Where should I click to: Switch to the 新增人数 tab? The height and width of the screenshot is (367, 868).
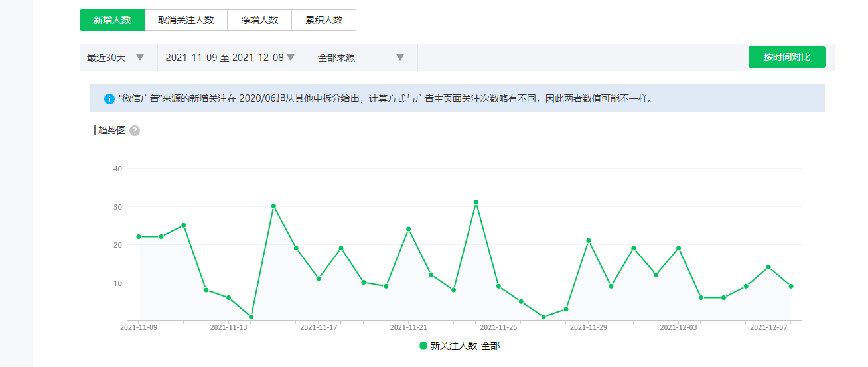(x=112, y=20)
